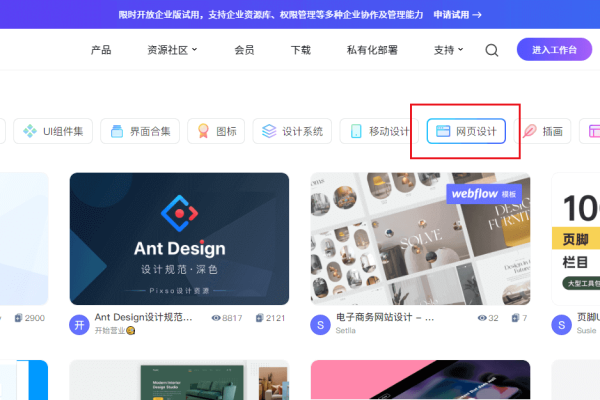Click the 进入工作台 button
This screenshot has width=600, height=400.
click(554, 50)
